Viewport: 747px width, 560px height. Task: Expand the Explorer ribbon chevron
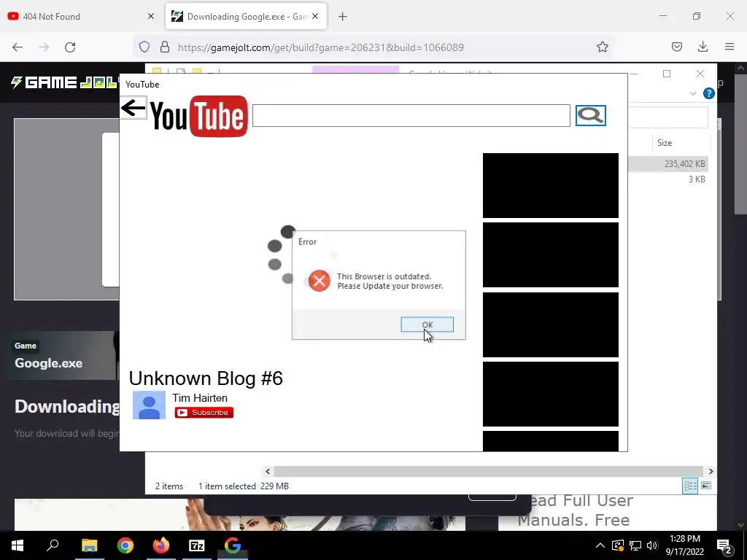click(x=693, y=93)
